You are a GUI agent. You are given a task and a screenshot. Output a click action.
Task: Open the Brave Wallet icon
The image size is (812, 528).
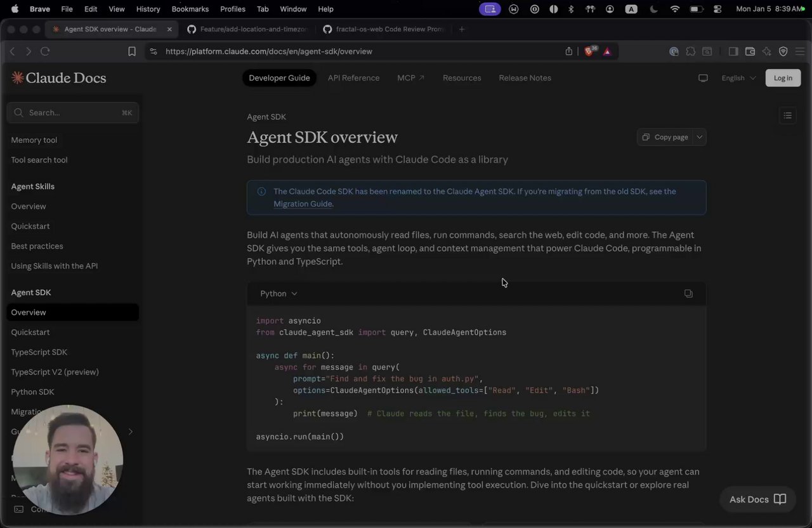pos(750,51)
